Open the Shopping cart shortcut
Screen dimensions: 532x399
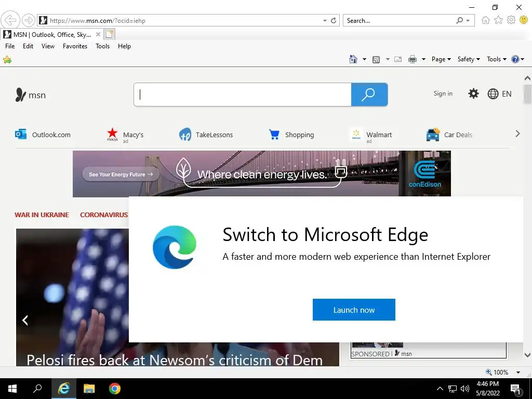291,135
